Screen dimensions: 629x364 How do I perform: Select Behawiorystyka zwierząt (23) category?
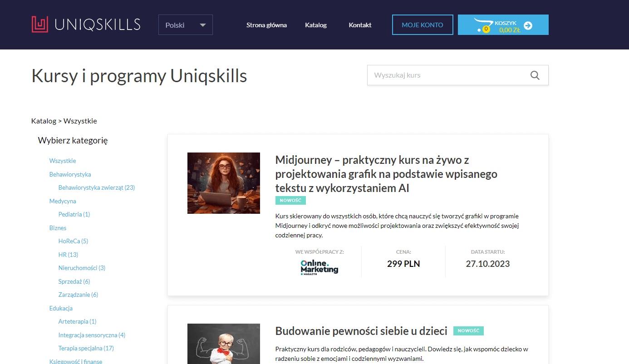coord(97,187)
